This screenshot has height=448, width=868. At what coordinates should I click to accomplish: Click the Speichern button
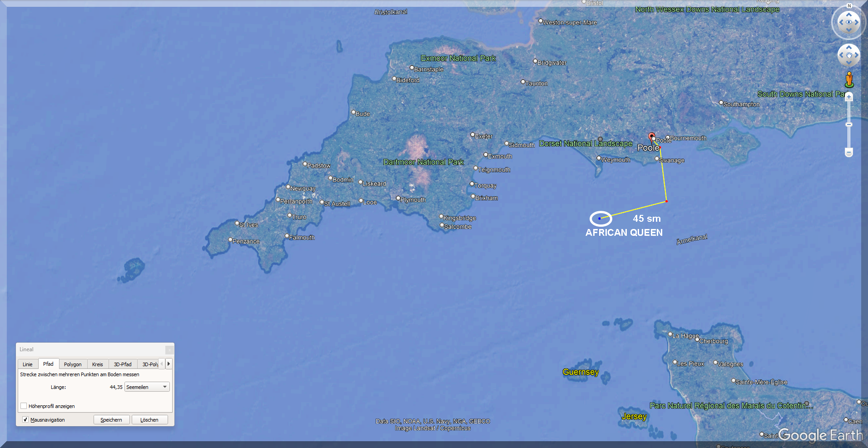111,419
